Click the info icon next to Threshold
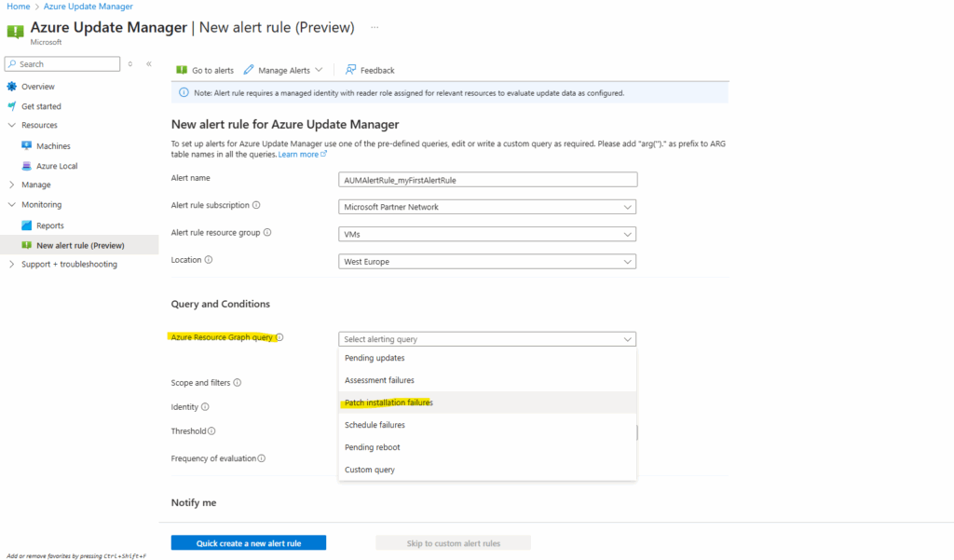Viewport: 954px width, 560px height. [211, 431]
